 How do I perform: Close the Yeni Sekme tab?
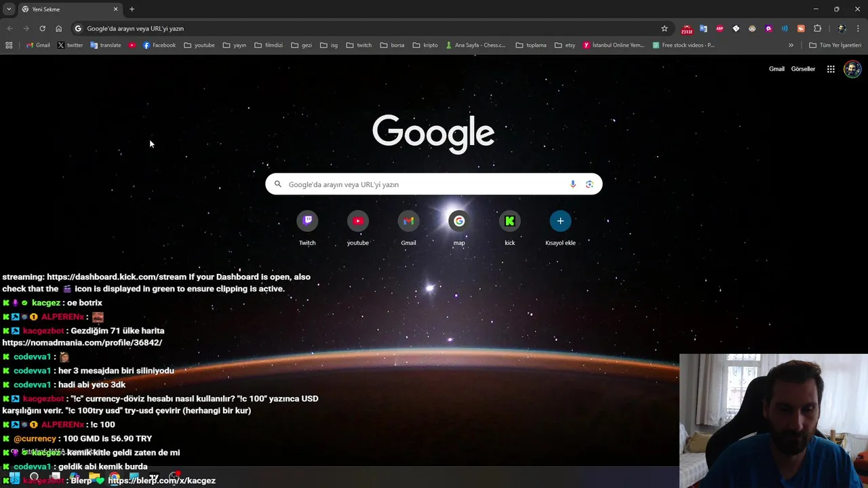coord(115,9)
